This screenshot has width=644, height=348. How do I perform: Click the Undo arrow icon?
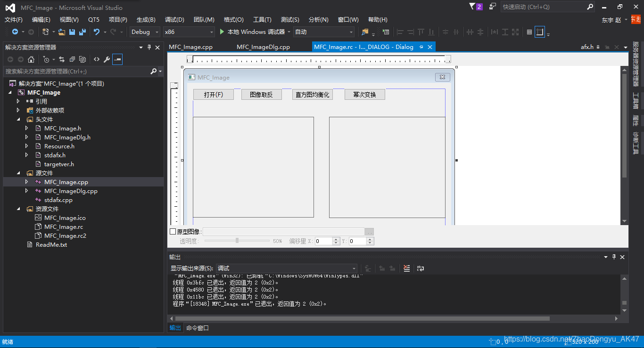(x=97, y=32)
